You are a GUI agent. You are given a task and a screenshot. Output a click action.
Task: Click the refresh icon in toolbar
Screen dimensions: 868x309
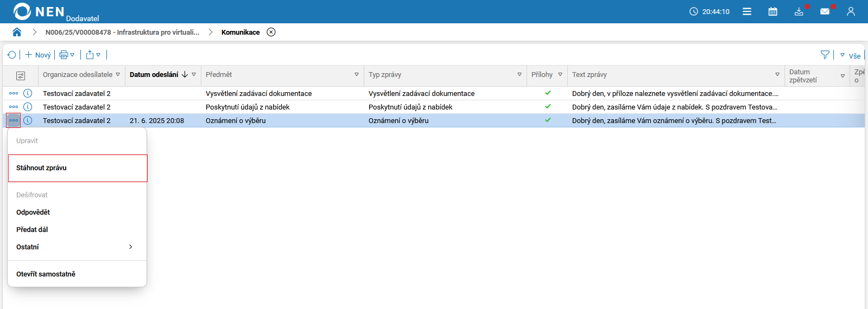tap(12, 55)
